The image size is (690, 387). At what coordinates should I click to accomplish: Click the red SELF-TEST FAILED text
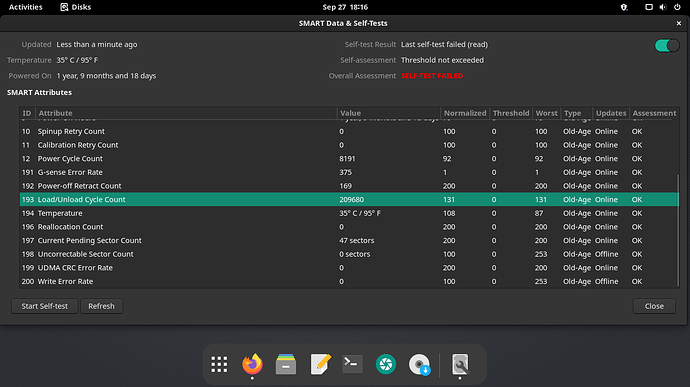(x=432, y=76)
